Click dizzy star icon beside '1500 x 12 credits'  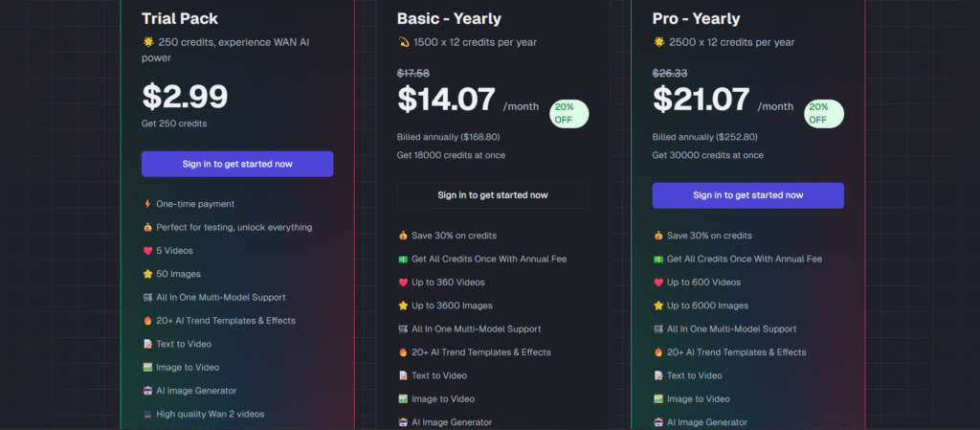click(403, 42)
